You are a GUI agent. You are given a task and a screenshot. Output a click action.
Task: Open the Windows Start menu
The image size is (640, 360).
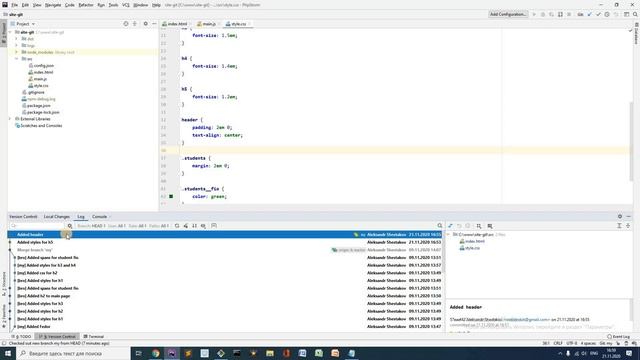click(x=8, y=353)
